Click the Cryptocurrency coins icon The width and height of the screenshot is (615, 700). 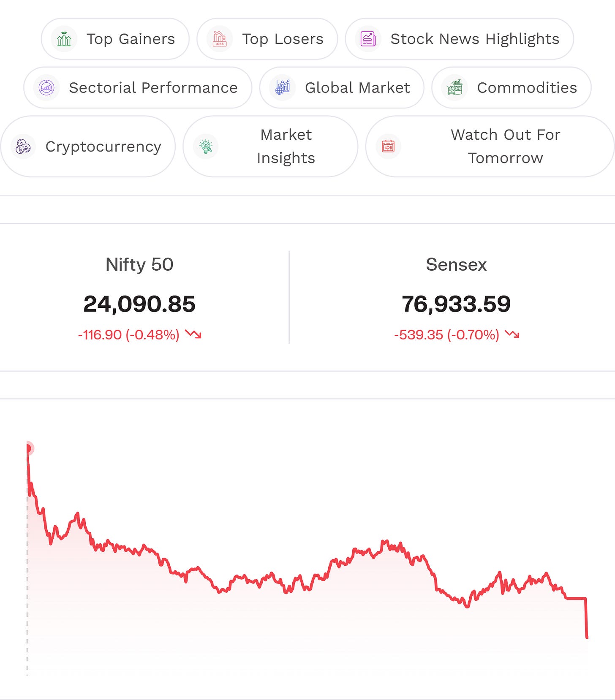click(x=23, y=147)
